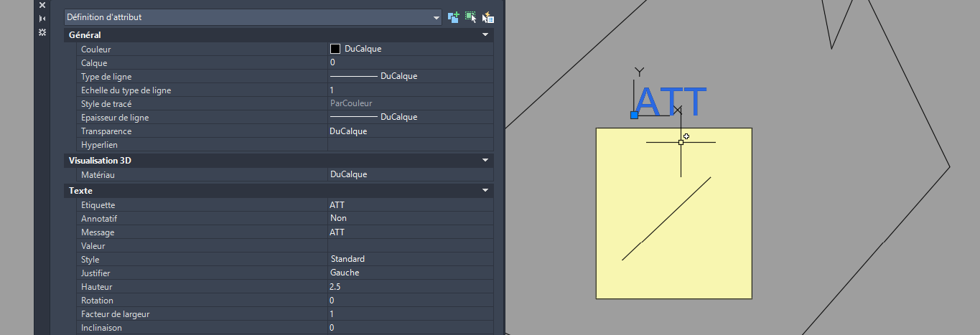Image resolution: width=980 pixels, height=335 pixels.
Task: Click the black Couleur swatch
Action: tap(335, 49)
